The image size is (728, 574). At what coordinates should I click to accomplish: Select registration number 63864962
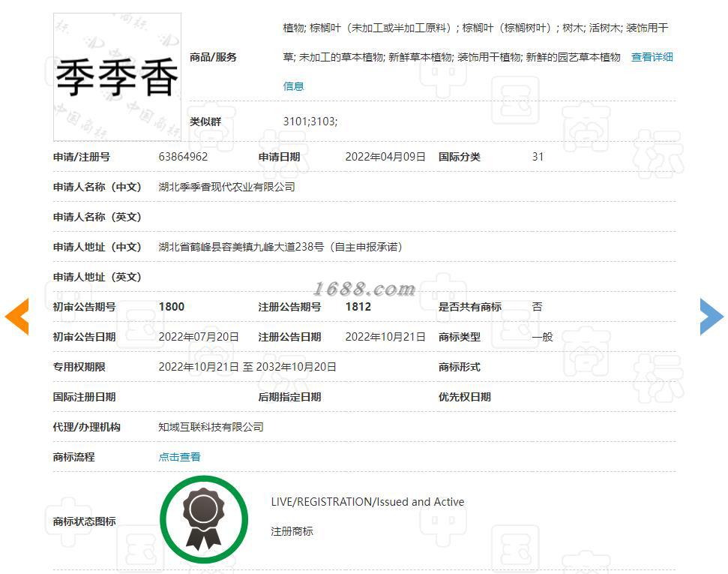tap(183, 157)
